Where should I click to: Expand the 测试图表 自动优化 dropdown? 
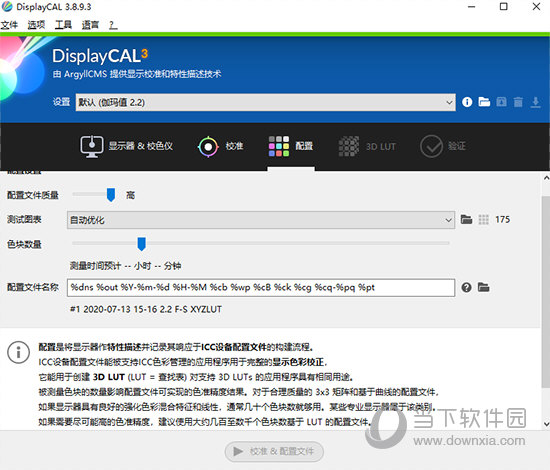pyautogui.click(x=261, y=220)
